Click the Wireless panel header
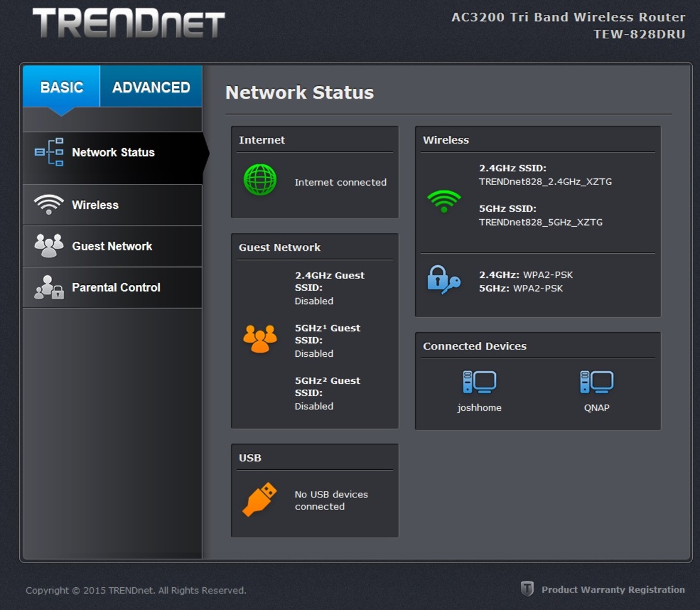Screen dimensions: 700x610 pyautogui.click(x=446, y=139)
